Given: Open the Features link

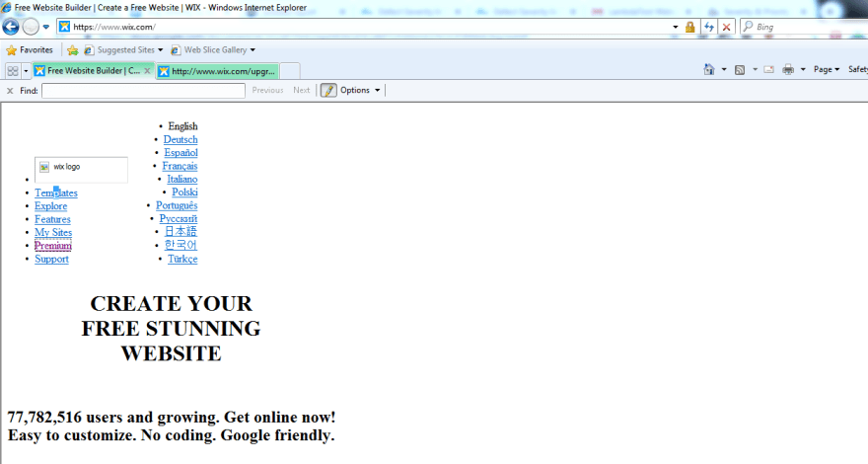Looking at the screenshot, I should 52,219.
